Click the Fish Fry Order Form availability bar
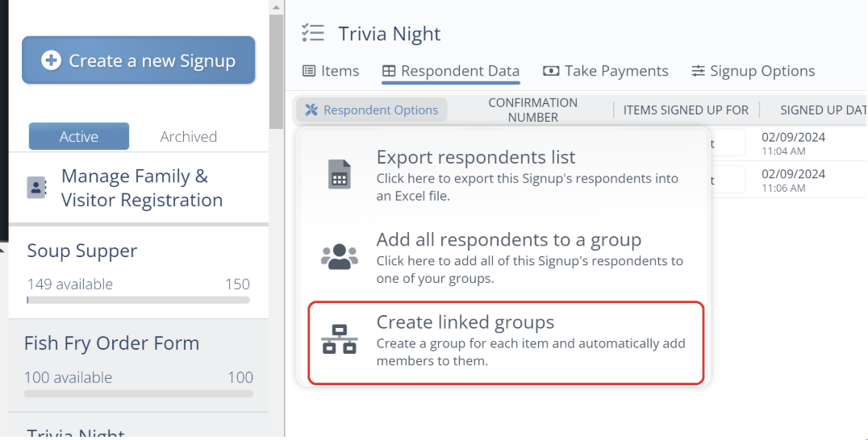Viewport: 868px width, 440px height. click(139, 394)
